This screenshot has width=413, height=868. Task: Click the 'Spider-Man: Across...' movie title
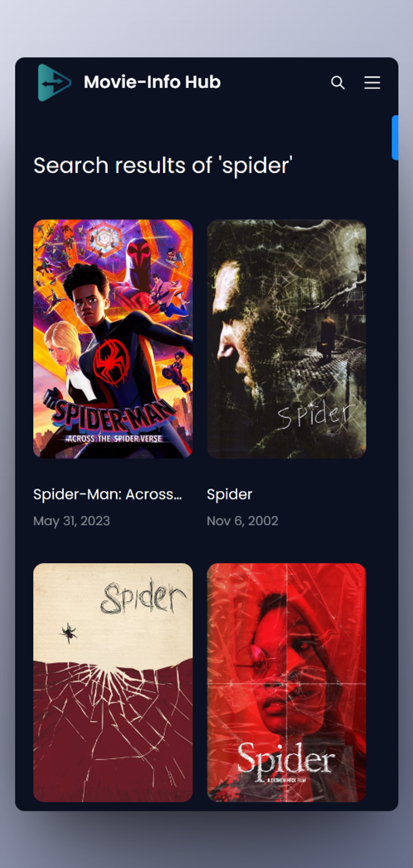click(107, 494)
